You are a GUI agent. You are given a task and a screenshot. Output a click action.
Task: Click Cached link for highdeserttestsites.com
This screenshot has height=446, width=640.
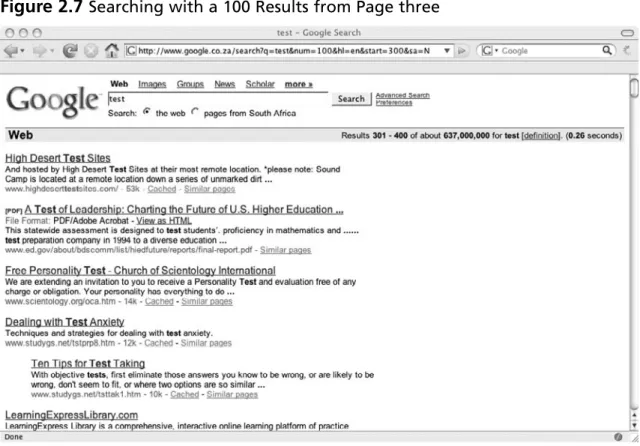click(162, 189)
